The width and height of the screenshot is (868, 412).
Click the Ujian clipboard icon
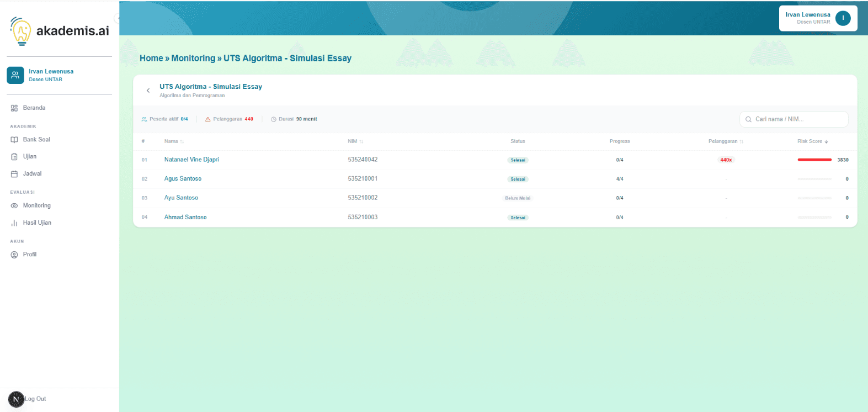pyautogui.click(x=14, y=157)
